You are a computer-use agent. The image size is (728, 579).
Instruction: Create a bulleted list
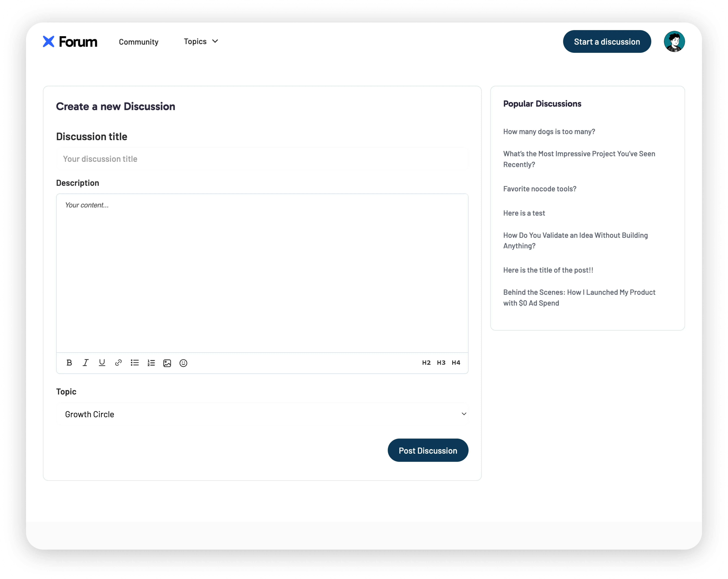tap(135, 363)
